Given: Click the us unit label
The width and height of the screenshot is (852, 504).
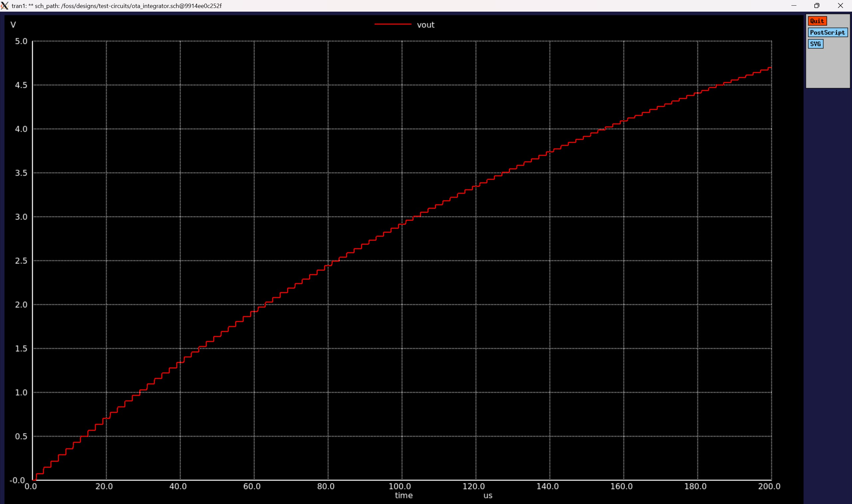Looking at the screenshot, I should point(488,495).
